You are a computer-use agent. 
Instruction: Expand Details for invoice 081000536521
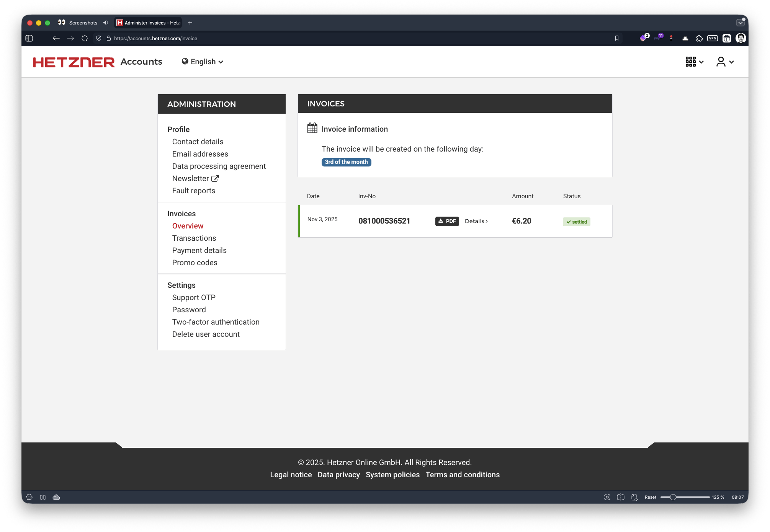[x=476, y=221]
